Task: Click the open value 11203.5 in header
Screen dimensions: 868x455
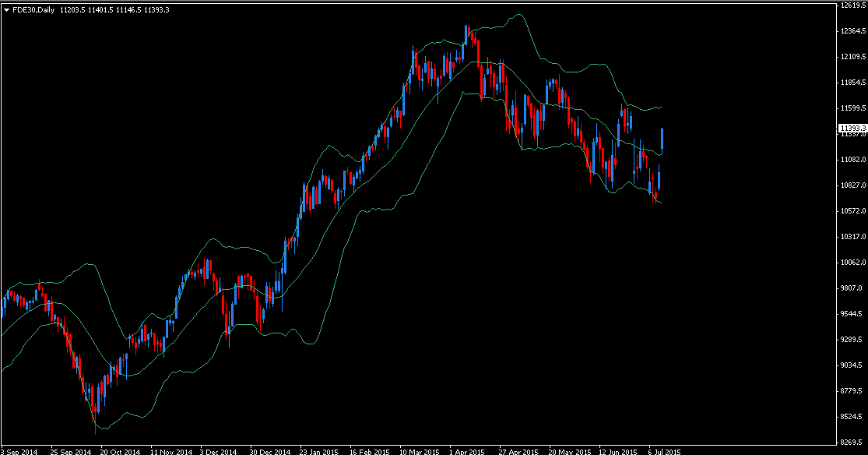Action: point(72,10)
